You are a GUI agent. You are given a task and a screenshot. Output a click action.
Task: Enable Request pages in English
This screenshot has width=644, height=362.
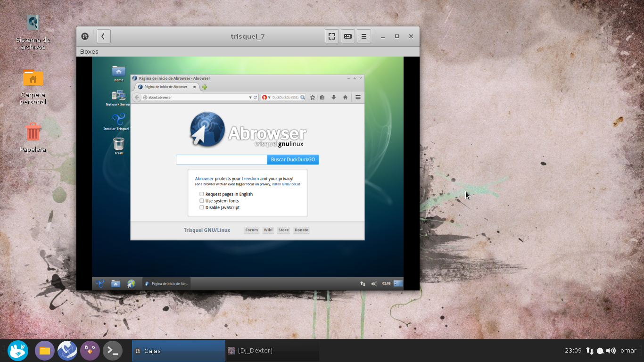point(202,194)
